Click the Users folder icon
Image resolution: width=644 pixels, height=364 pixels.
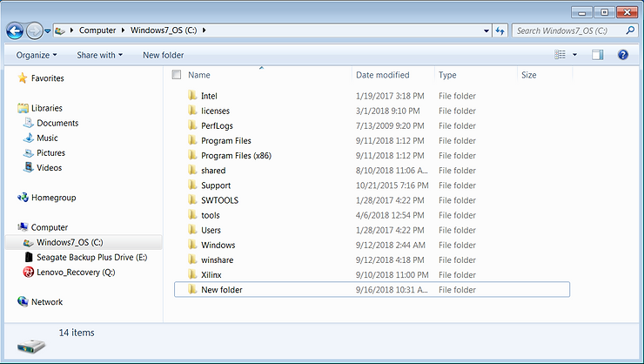pos(192,230)
